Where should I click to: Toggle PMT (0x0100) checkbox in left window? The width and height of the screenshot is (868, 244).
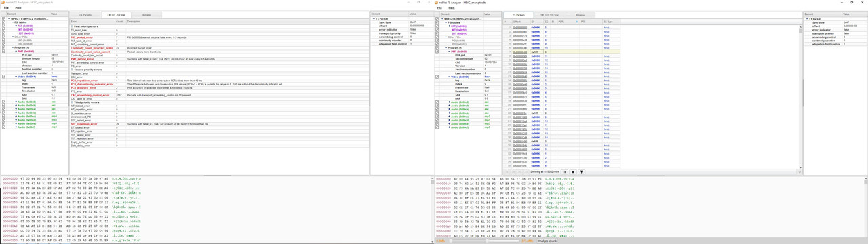coord(3,52)
